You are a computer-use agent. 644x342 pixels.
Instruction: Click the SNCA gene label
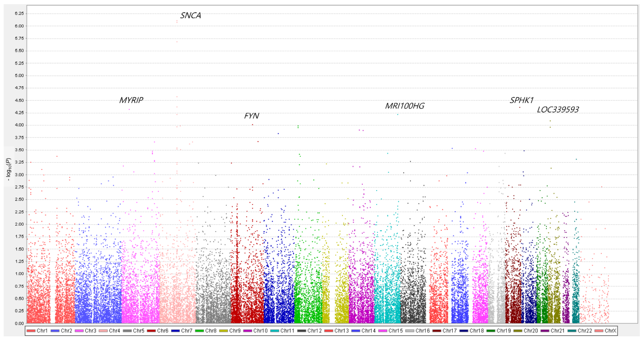point(190,15)
